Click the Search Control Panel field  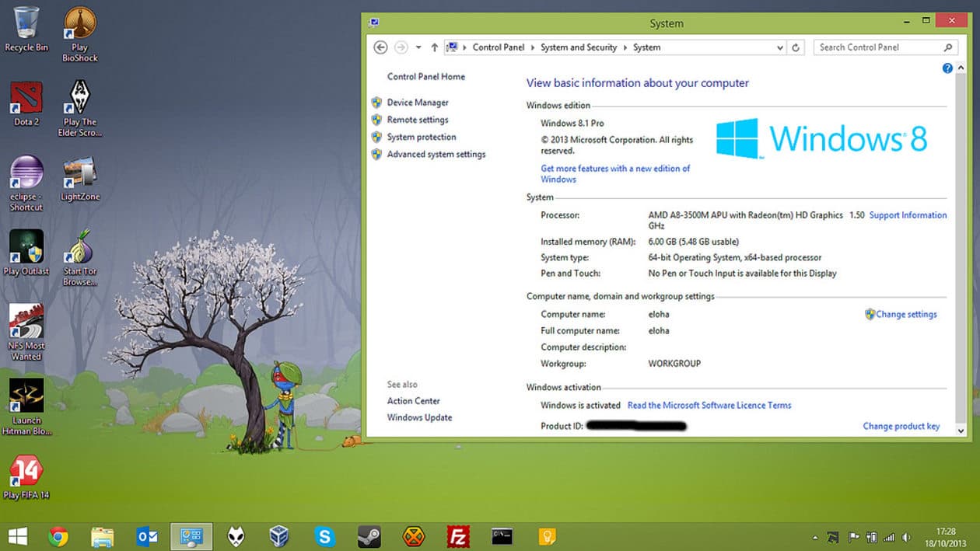click(x=879, y=47)
